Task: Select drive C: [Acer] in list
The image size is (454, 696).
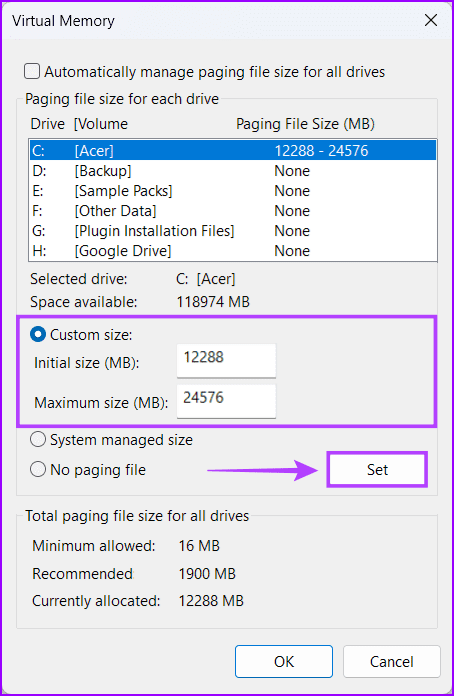Action: click(x=233, y=151)
